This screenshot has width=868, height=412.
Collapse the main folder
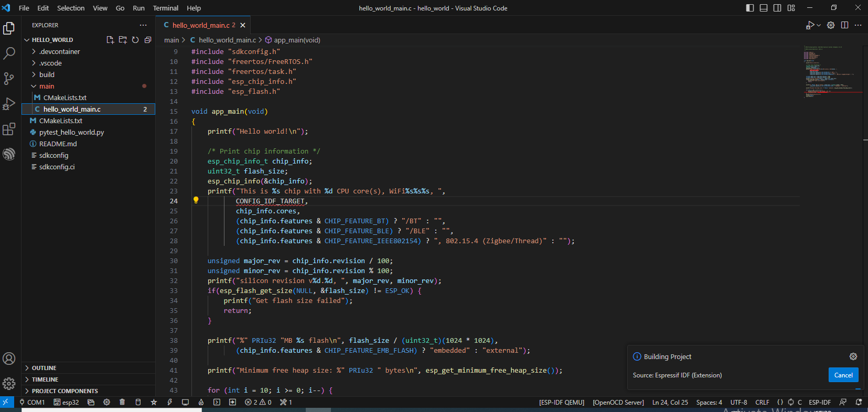(x=88, y=86)
